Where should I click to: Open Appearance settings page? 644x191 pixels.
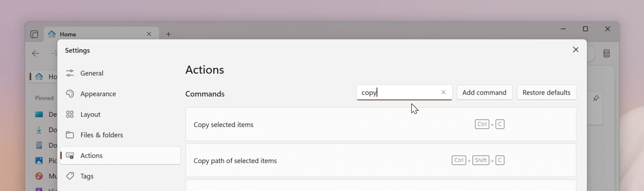pos(98,94)
